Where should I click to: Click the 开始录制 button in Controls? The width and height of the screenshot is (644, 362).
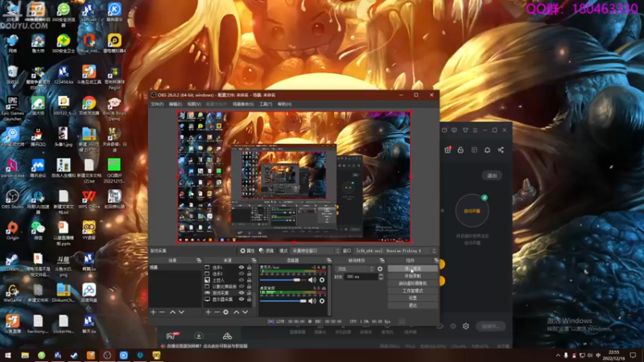point(413,276)
